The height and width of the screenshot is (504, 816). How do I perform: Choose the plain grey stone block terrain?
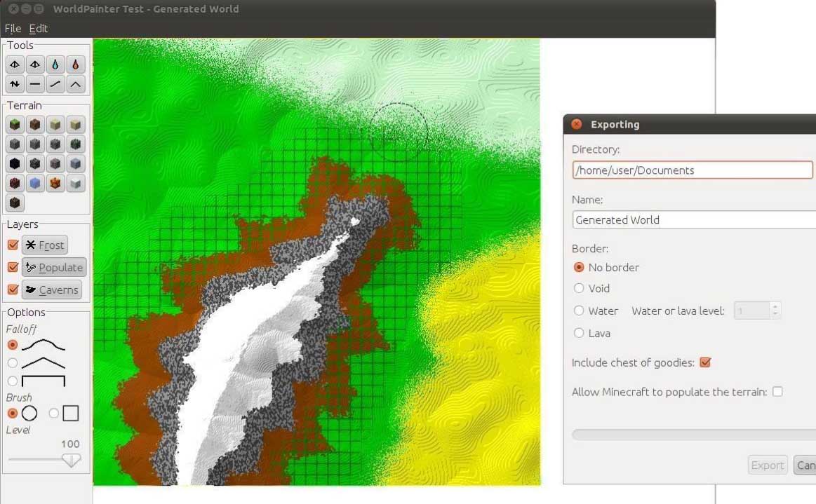(15, 144)
